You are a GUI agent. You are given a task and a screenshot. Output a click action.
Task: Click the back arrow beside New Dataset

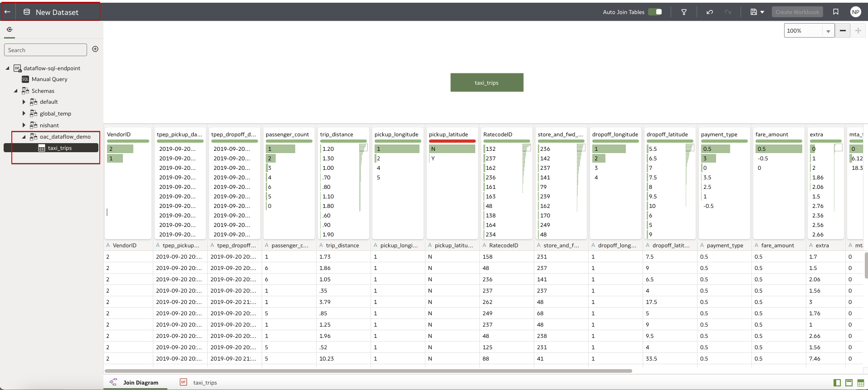pyautogui.click(x=8, y=12)
